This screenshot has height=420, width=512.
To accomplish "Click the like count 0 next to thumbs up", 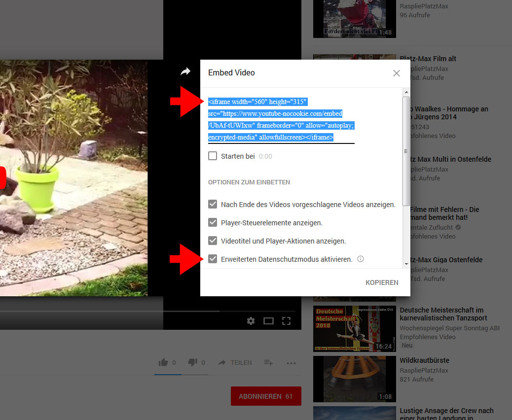I will [x=174, y=362].
